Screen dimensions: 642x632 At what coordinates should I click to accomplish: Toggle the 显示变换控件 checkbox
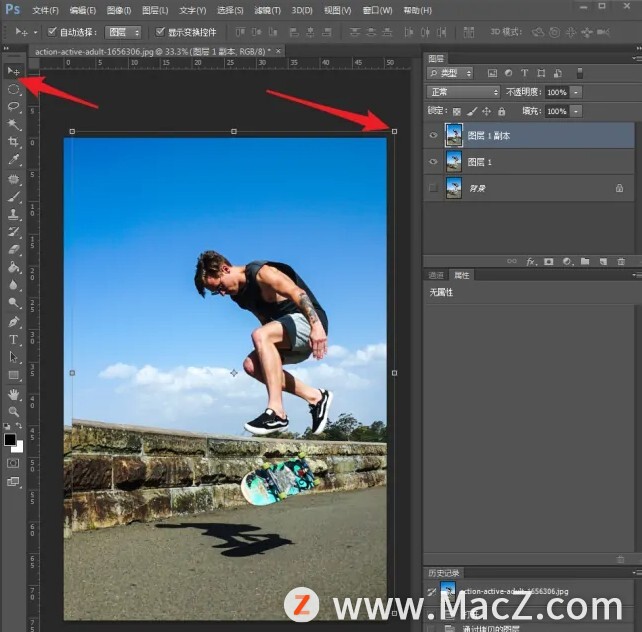tap(160, 32)
